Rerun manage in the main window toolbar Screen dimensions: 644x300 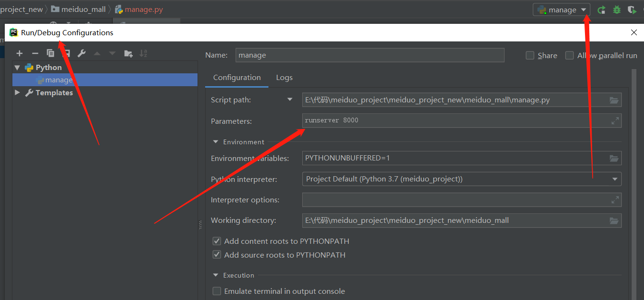click(x=602, y=10)
